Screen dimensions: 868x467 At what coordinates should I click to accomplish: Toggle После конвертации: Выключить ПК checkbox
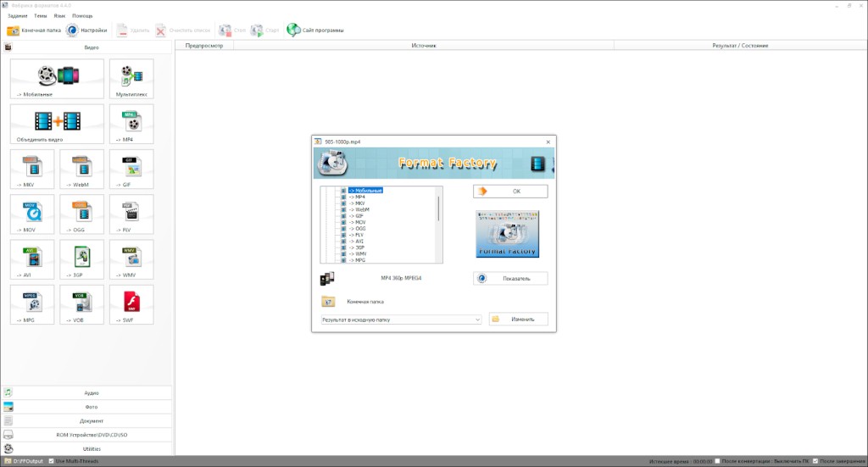pos(717,461)
